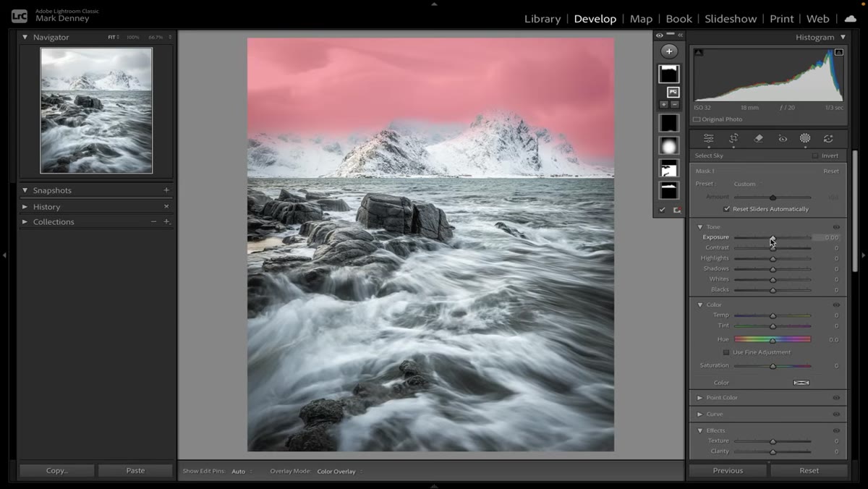Click the Previous button
Screen dimensions: 868x489
click(x=728, y=470)
